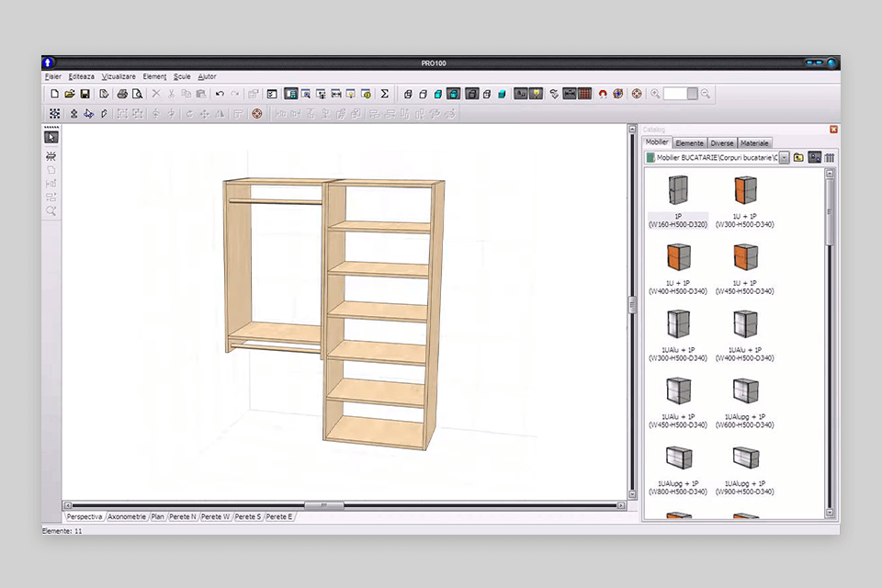882x588 pixels.
Task: Select wireframe display mode cube icon
Action: click(408, 94)
